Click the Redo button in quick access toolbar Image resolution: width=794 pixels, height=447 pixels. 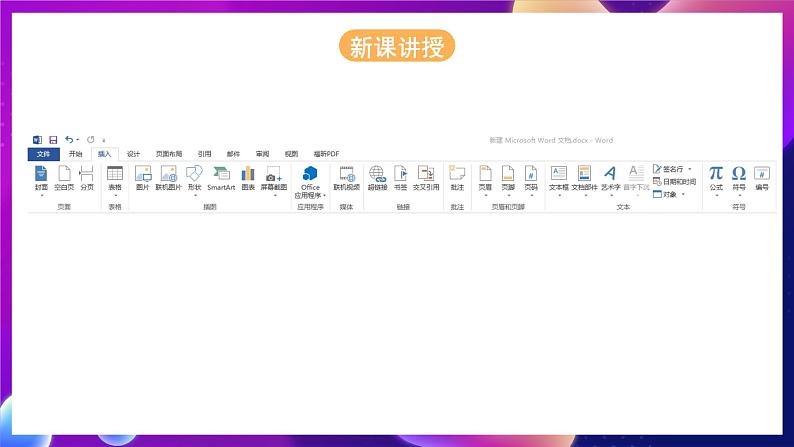(x=91, y=140)
